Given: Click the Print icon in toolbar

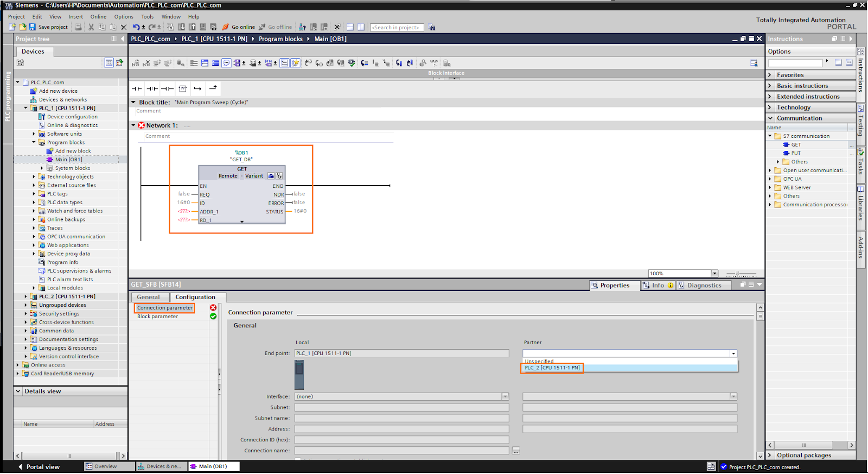Looking at the screenshot, I should point(78,27).
